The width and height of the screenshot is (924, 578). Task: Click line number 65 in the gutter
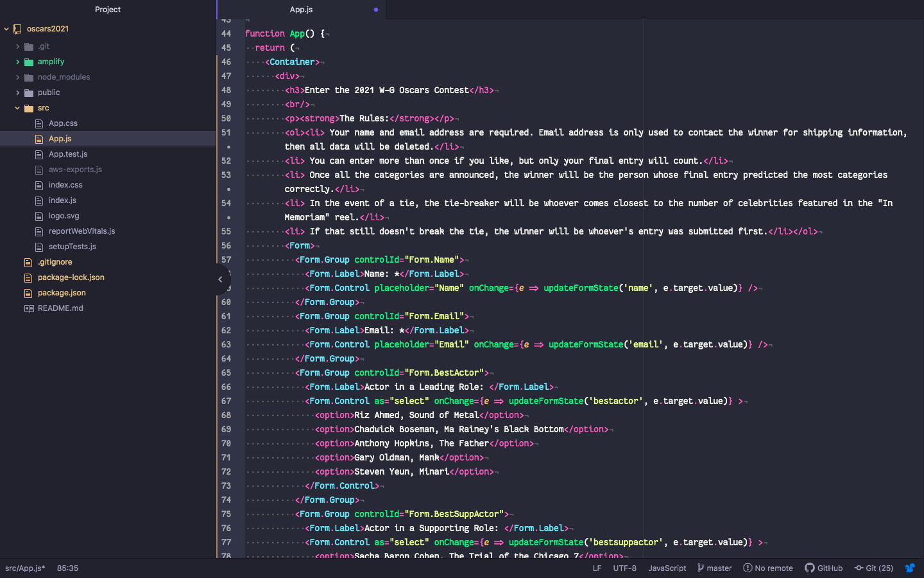pos(226,372)
